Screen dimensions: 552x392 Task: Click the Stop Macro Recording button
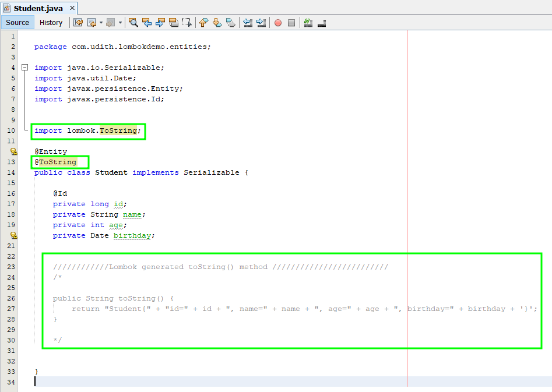[x=293, y=22]
